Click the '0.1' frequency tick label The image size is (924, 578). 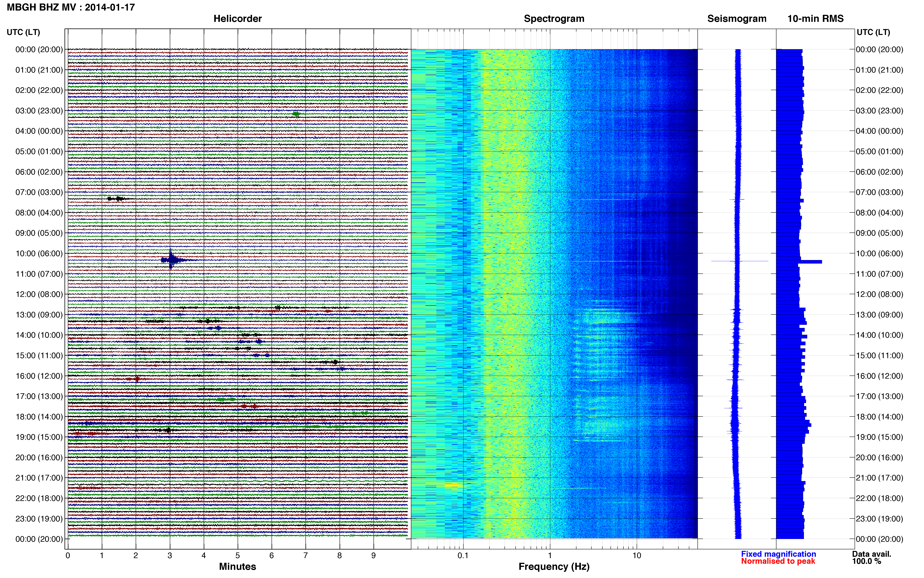463,555
